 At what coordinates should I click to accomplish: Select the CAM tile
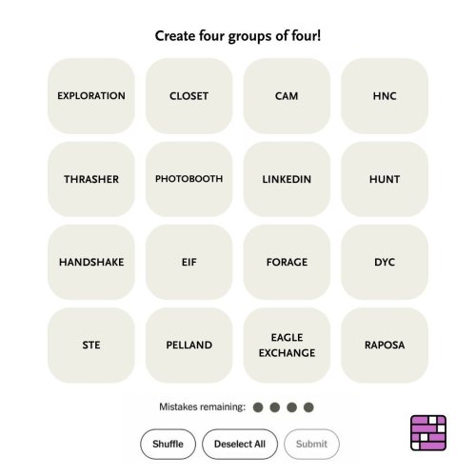[287, 96]
